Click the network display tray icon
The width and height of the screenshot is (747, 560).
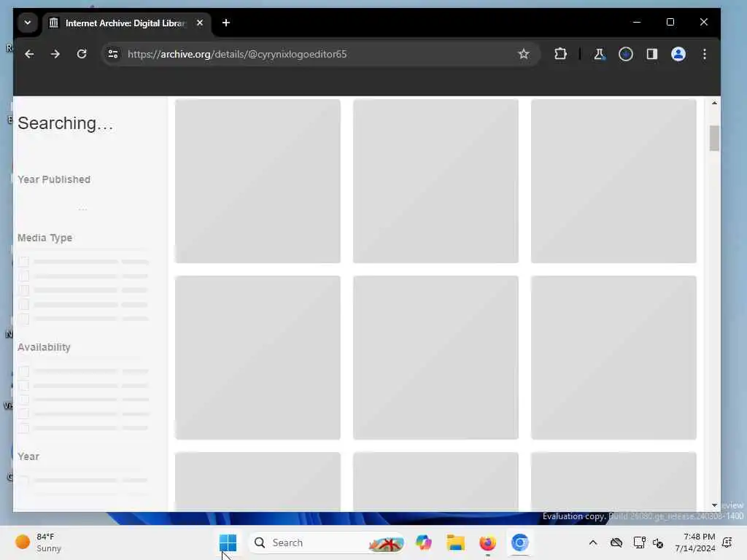[x=639, y=542]
